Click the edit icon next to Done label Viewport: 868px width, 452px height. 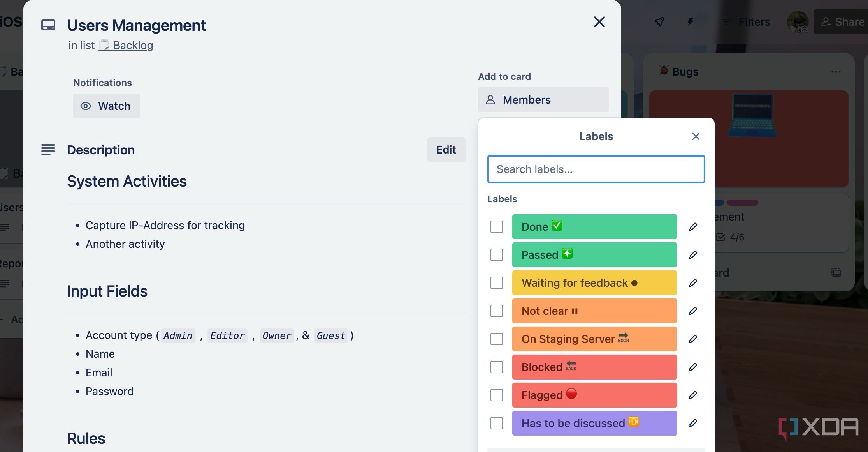[x=693, y=227]
